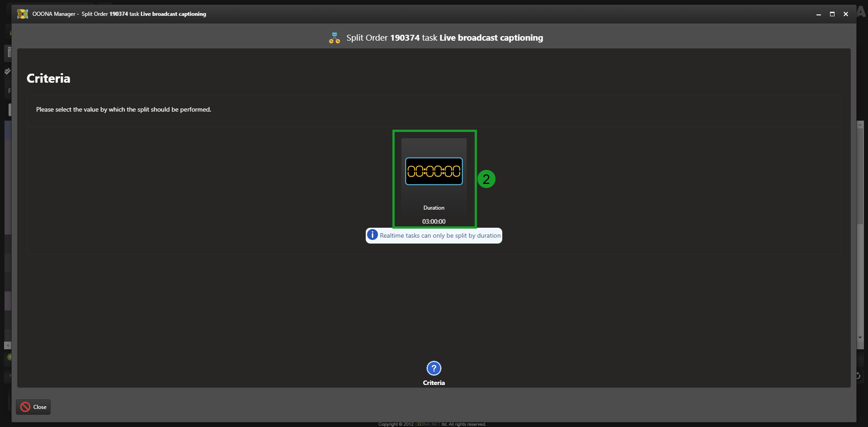Open the OOONA.NET link in the copyright footer
Screen dimensions: 868x427
427,424
